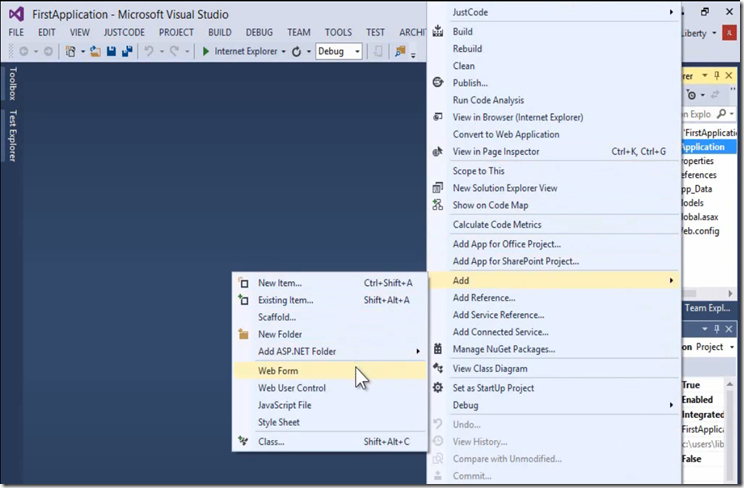Viewport: 744px width, 488px height.
Task: Open the JUSTCODE menu
Action: pos(124,32)
